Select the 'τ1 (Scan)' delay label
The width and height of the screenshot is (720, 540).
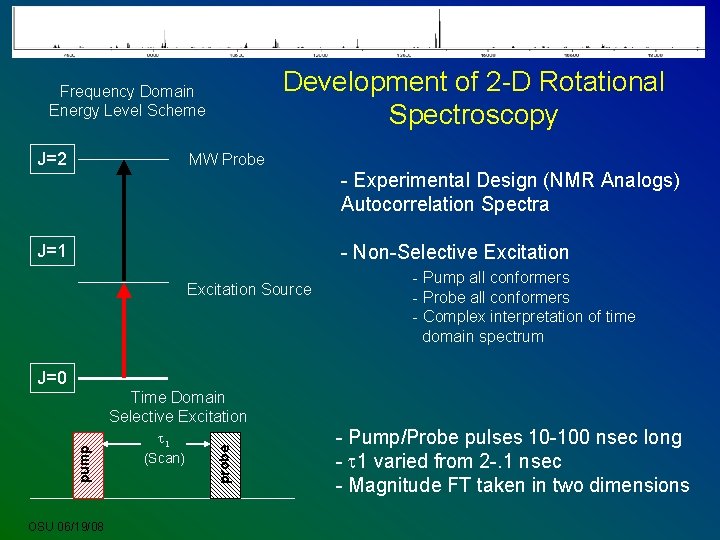(x=164, y=450)
